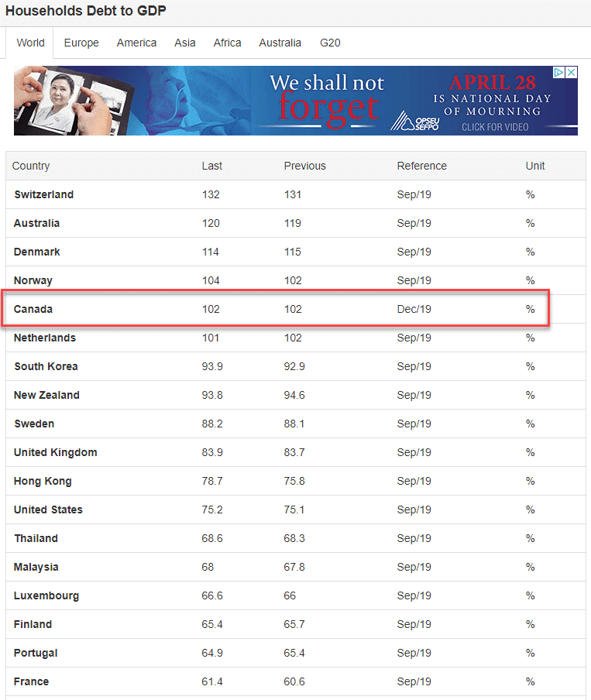The image size is (591, 700).
Task: Click Thailand's previous value 68.3
Action: point(294,538)
